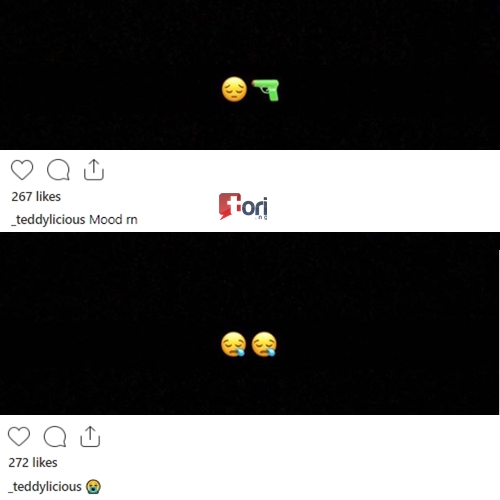Share the second post via the upload icon
The height and width of the screenshot is (500, 500).
[x=90, y=436]
